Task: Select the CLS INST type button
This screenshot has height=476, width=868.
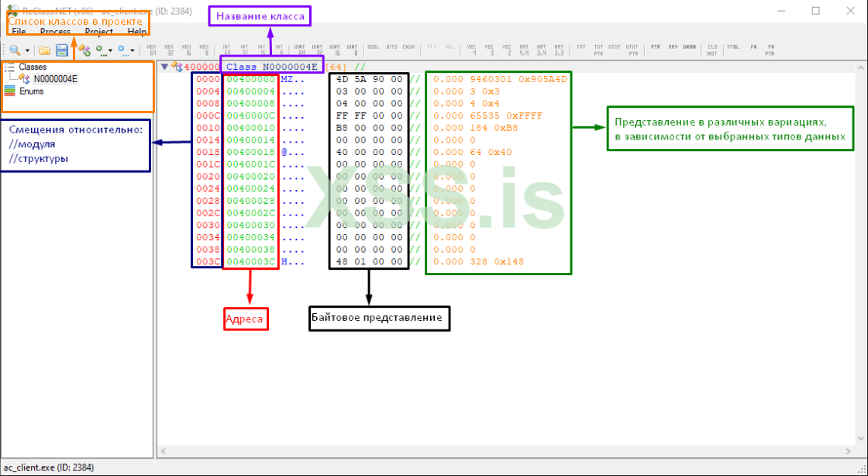Action: point(712,50)
